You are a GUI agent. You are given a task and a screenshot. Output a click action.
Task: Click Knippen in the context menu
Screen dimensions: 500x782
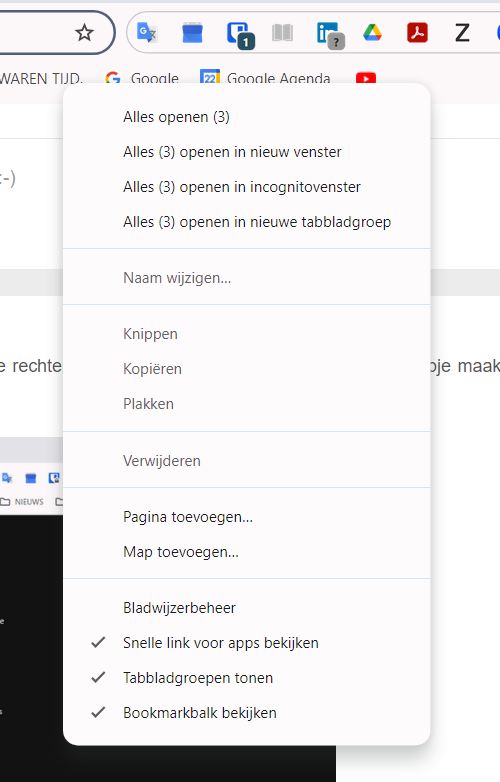(246, 334)
